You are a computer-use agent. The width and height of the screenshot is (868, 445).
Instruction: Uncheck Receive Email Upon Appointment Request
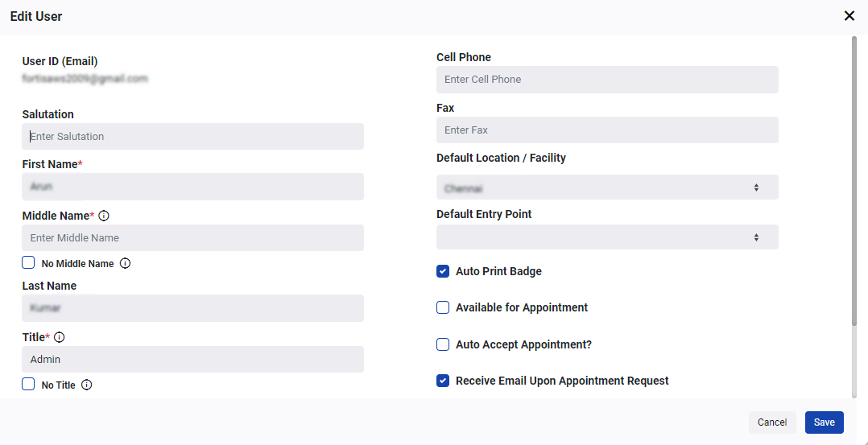point(443,381)
